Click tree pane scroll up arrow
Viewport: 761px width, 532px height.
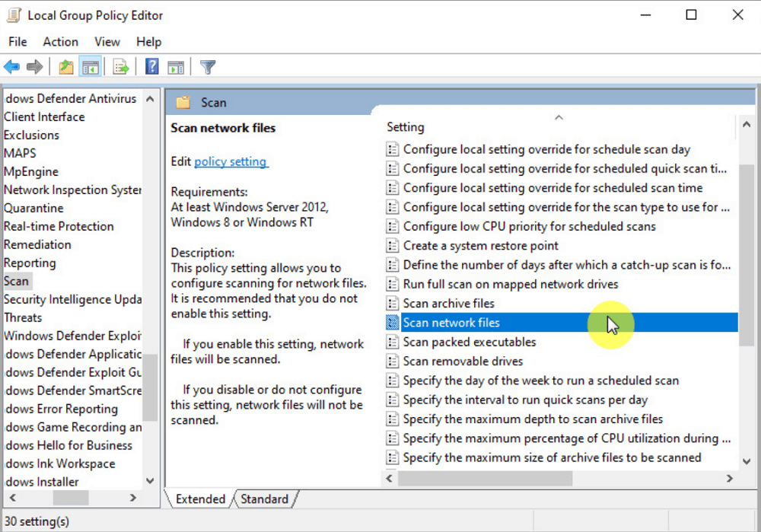150,99
